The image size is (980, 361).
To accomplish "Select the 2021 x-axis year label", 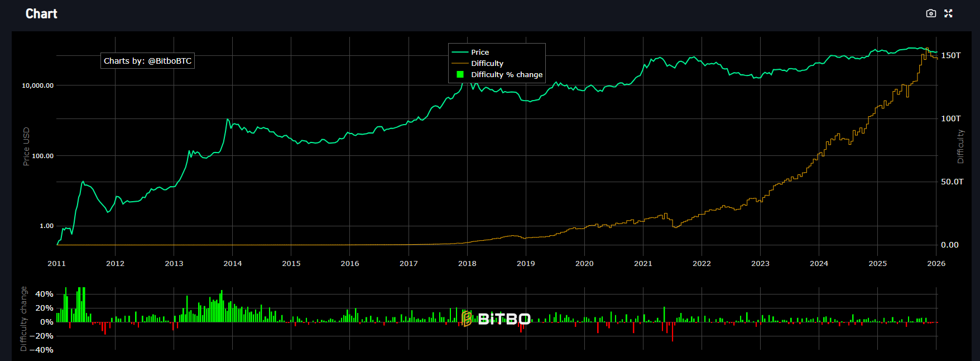I will [x=643, y=263].
